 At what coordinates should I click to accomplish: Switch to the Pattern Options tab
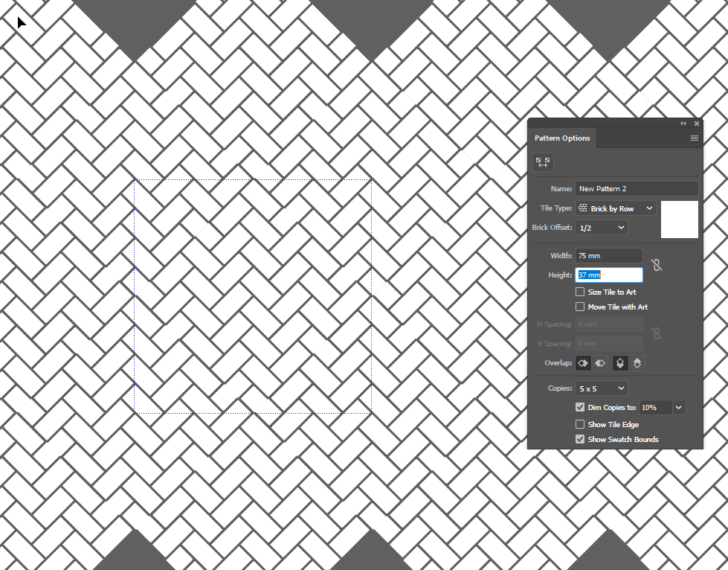[561, 138]
